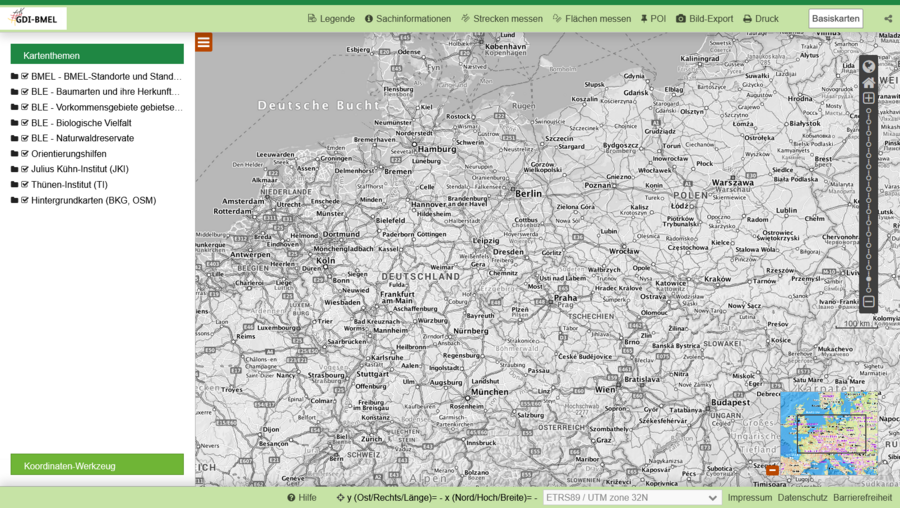
Task: Click topmost step of zoom slider
Action: (868, 111)
